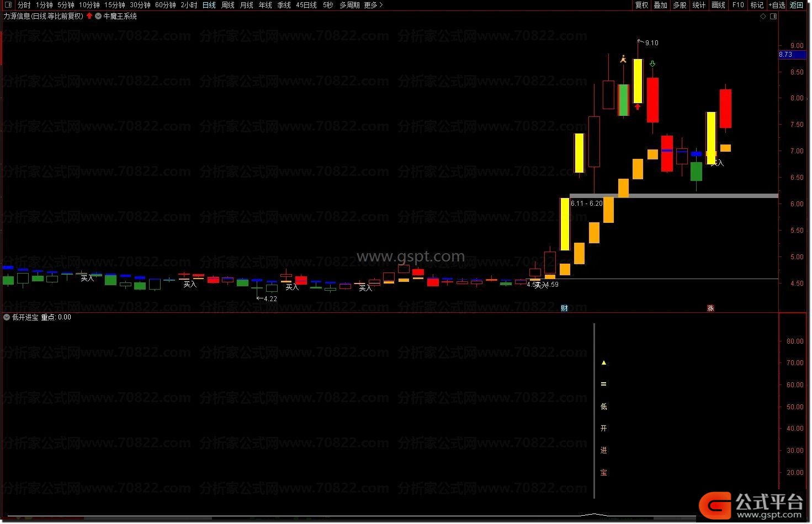
Task: Open 多周期 multi-period view
Action: [x=349, y=5]
